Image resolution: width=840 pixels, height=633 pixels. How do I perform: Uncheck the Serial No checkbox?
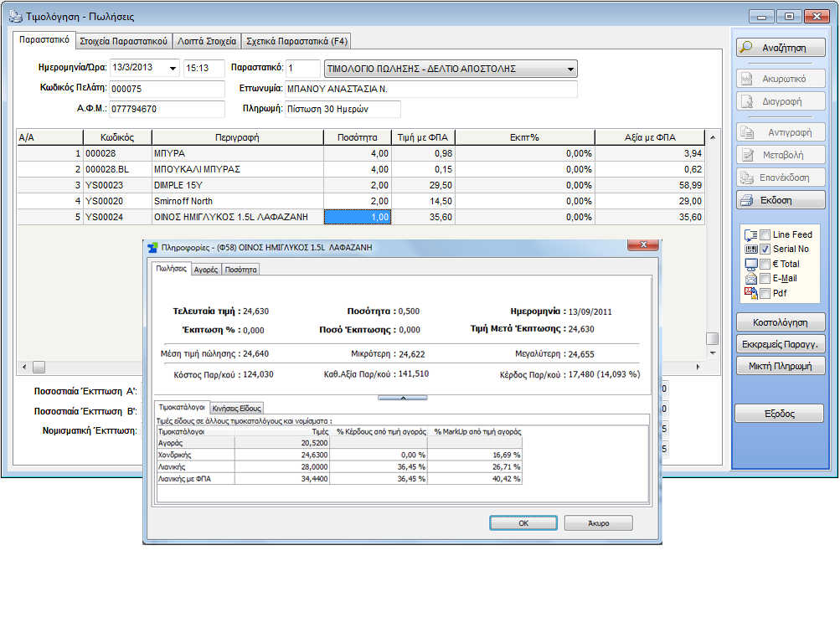[x=765, y=249]
